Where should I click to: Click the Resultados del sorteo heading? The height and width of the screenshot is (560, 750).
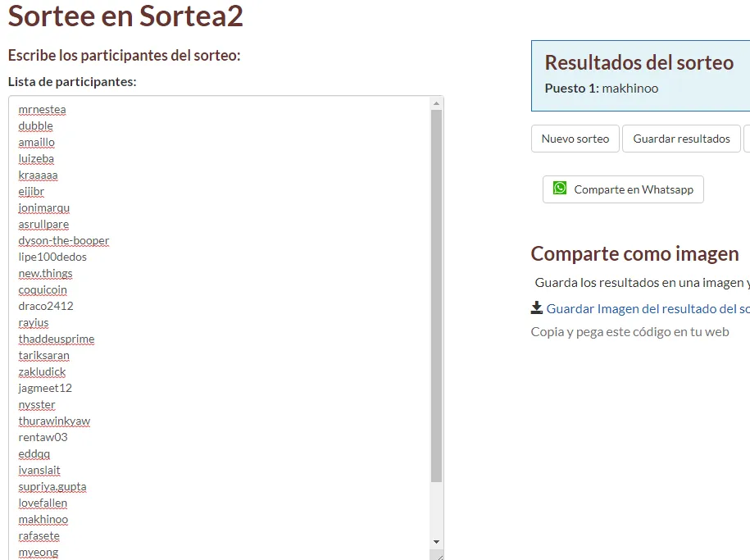(x=639, y=62)
